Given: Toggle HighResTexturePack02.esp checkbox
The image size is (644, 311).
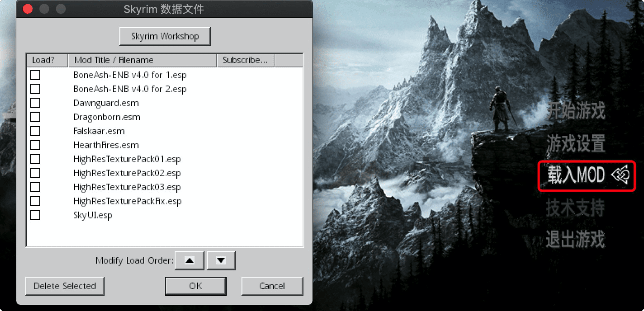Looking at the screenshot, I should [x=35, y=173].
